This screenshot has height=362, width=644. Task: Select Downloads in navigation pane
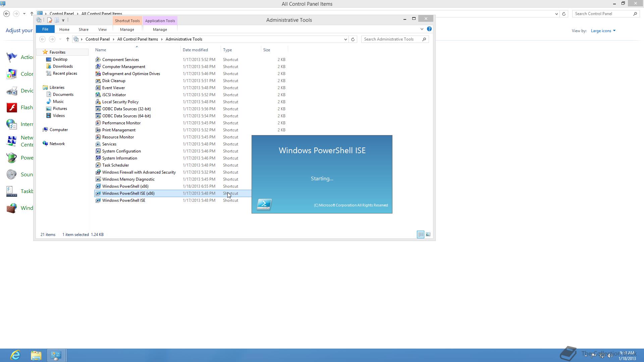click(x=63, y=66)
